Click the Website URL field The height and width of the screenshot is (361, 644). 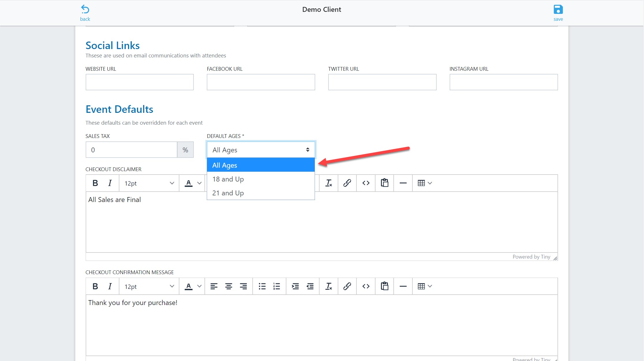point(140,82)
